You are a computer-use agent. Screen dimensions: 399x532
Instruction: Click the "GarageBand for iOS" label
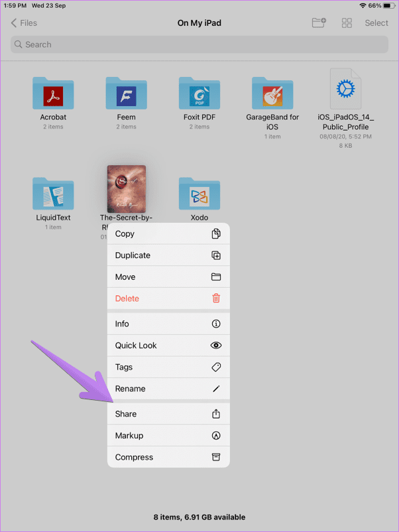272,122
